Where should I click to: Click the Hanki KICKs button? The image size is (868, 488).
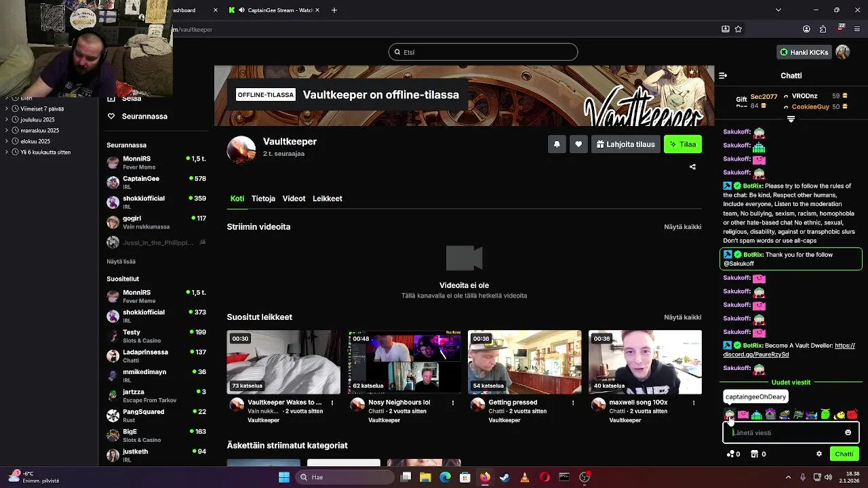pos(804,52)
